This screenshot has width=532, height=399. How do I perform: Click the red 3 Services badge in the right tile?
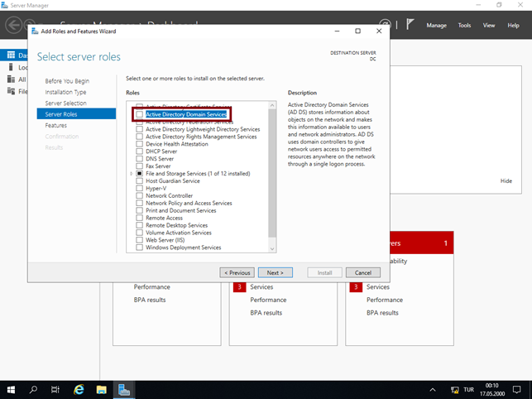[356, 287]
